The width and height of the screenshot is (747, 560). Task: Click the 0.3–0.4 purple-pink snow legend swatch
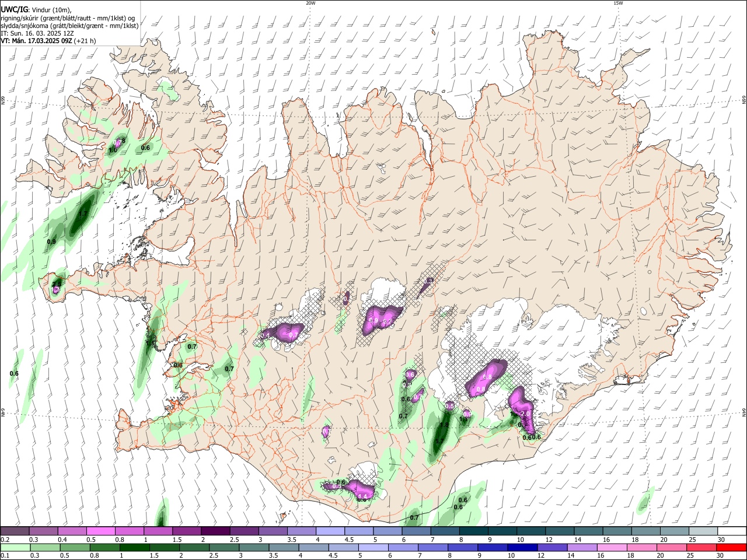tap(43, 531)
